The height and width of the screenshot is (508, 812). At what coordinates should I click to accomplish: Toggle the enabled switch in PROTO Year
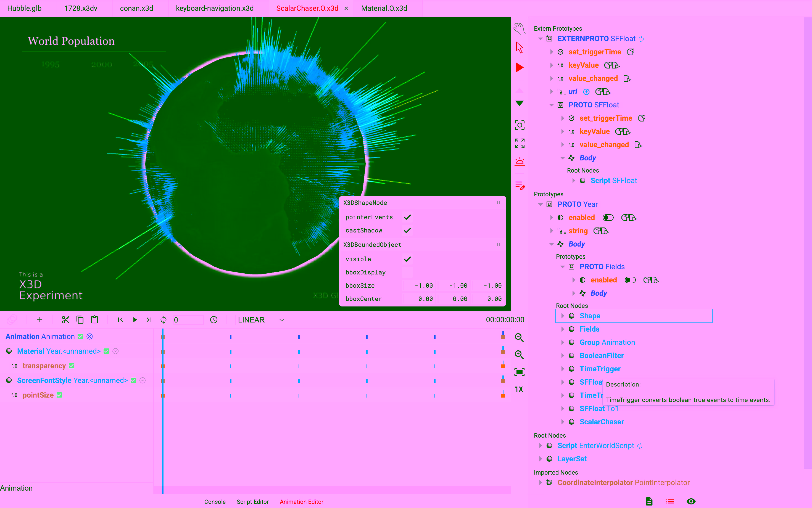(x=608, y=218)
